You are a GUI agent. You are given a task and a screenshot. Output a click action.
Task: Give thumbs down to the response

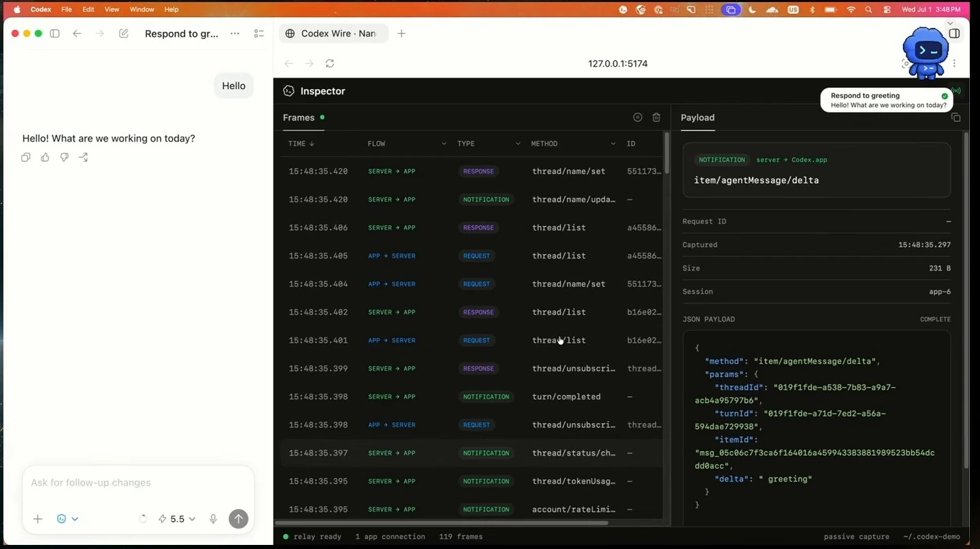pos(64,157)
